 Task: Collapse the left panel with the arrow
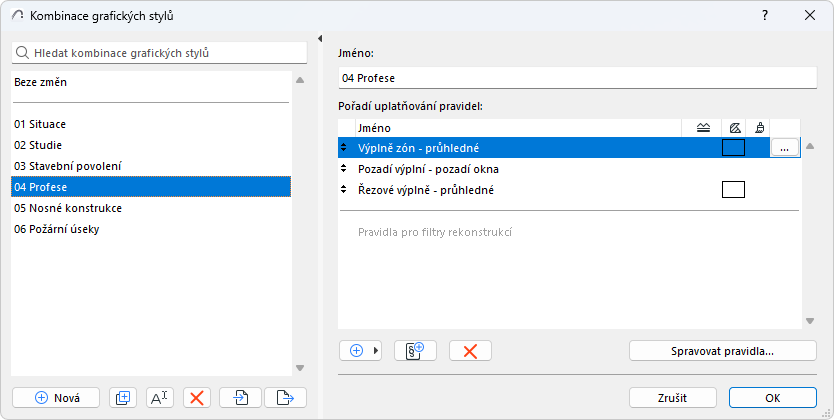[318, 39]
